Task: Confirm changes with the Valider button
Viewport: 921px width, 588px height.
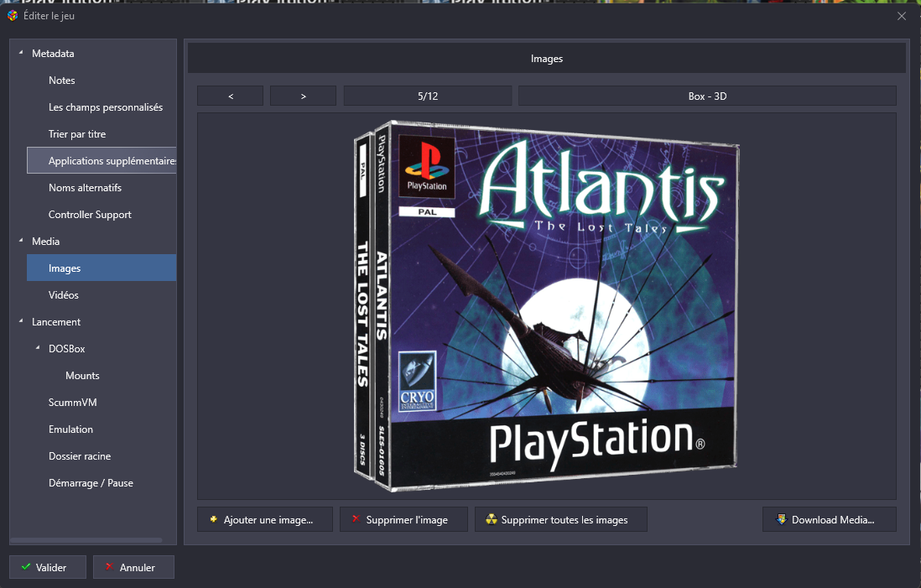Action: coord(48,567)
